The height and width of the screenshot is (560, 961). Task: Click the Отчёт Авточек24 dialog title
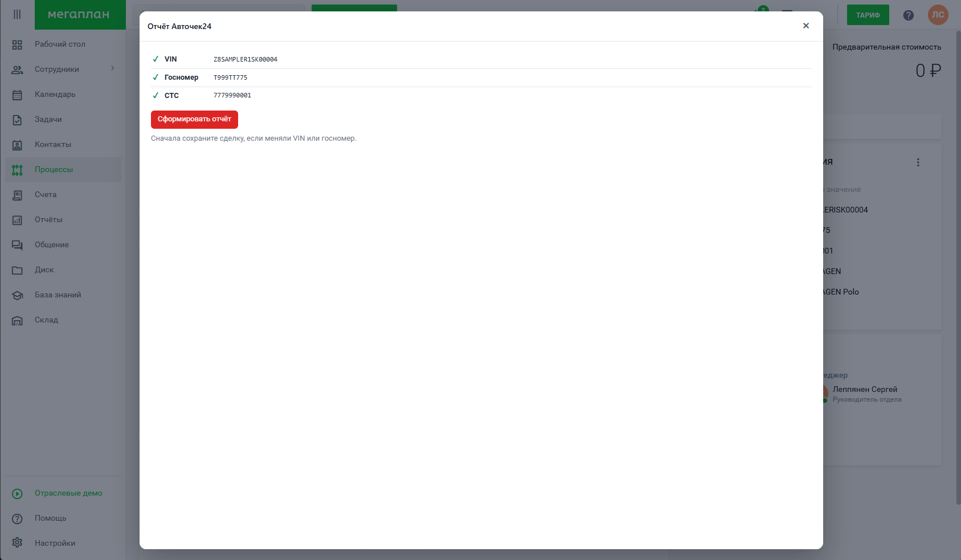(x=179, y=26)
